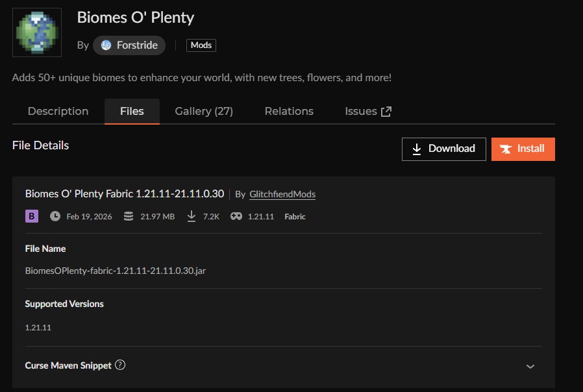Click the Curse Maven Snippet help icon

point(120,365)
